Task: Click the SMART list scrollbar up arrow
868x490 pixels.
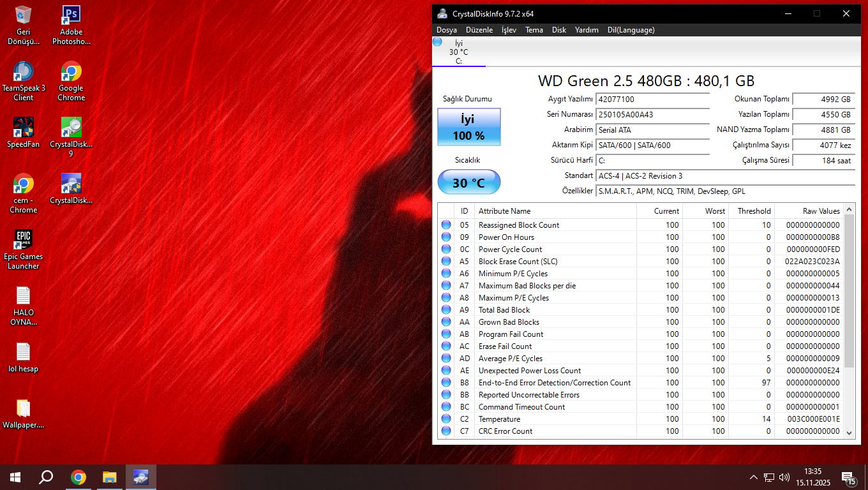Action: click(849, 209)
